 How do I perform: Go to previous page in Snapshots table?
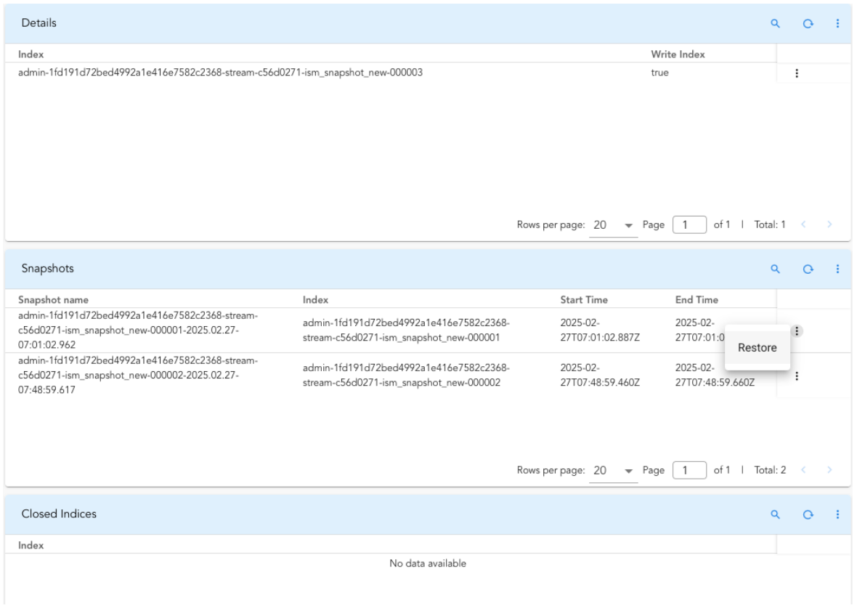(x=803, y=471)
